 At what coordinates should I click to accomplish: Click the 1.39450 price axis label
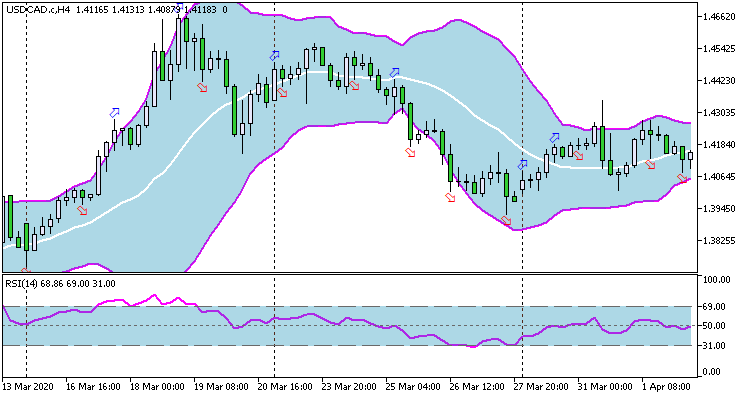[718, 209]
